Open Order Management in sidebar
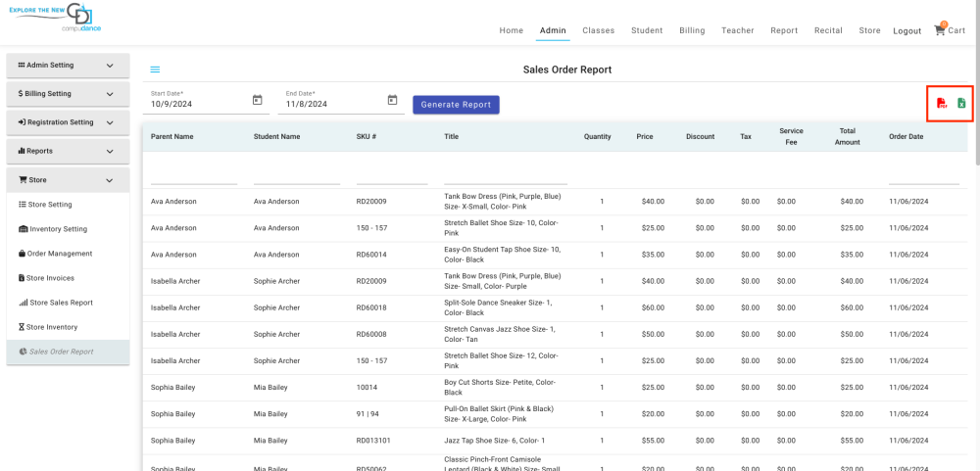 (59, 254)
